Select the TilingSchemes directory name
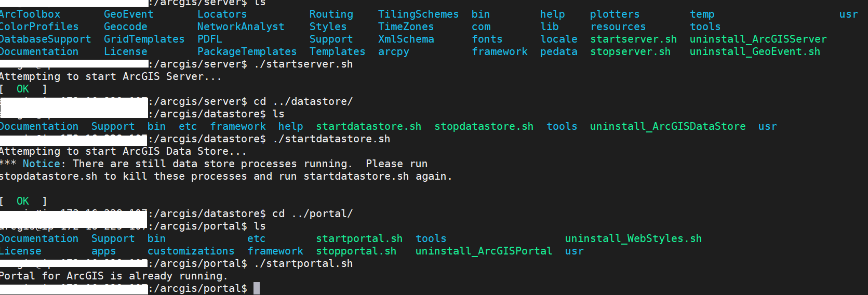Image resolution: width=868 pixels, height=295 pixels. (419, 14)
